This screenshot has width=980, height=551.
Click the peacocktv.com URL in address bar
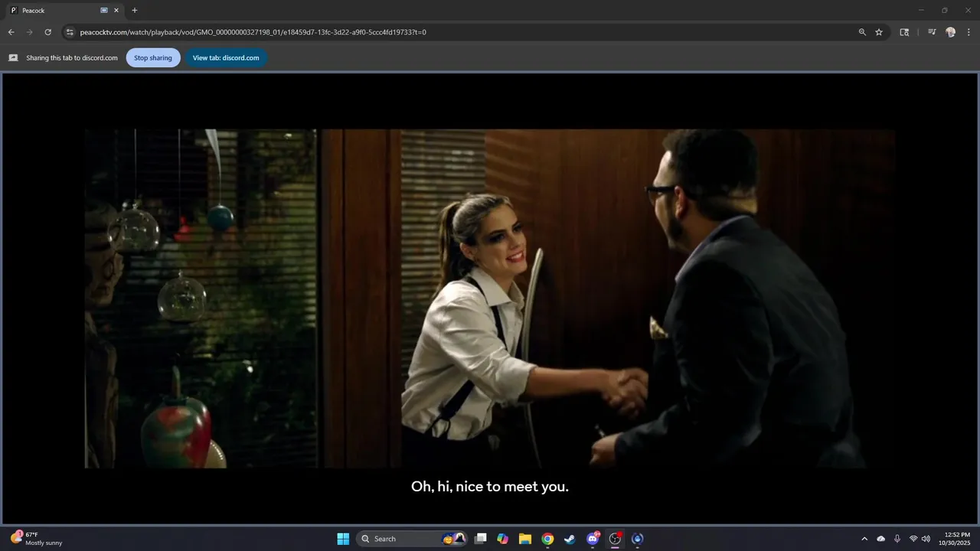(x=253, y=32)
